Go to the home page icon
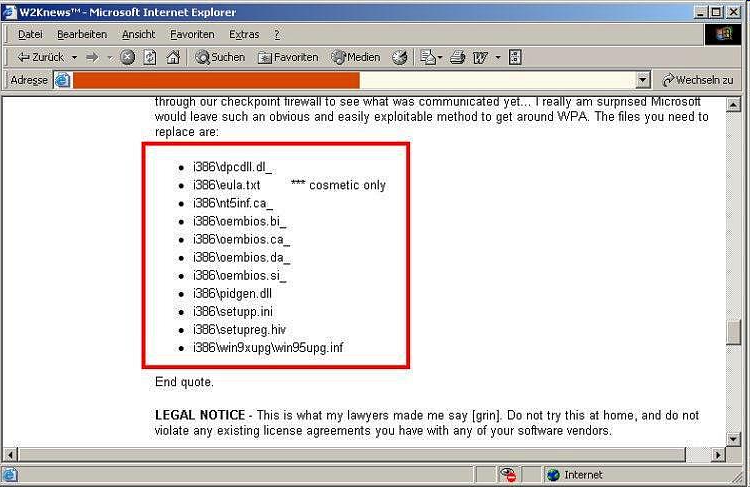Viewport: 750px width, 487px height. (173, 57)
